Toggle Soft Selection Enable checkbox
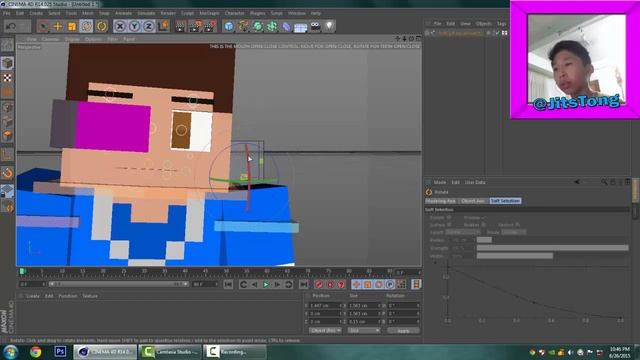The height and width of the screenshot is (360, 640). click(449, 218)
